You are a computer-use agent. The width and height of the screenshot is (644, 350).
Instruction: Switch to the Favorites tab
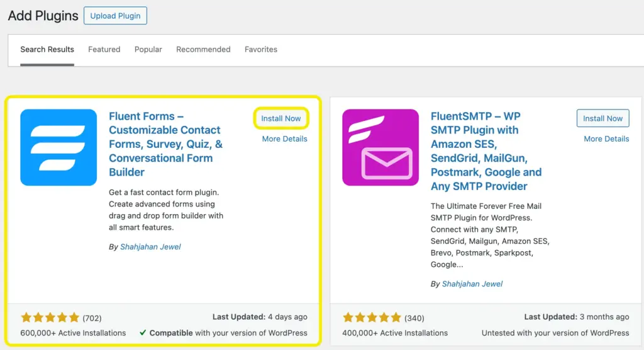click(261, 49)
